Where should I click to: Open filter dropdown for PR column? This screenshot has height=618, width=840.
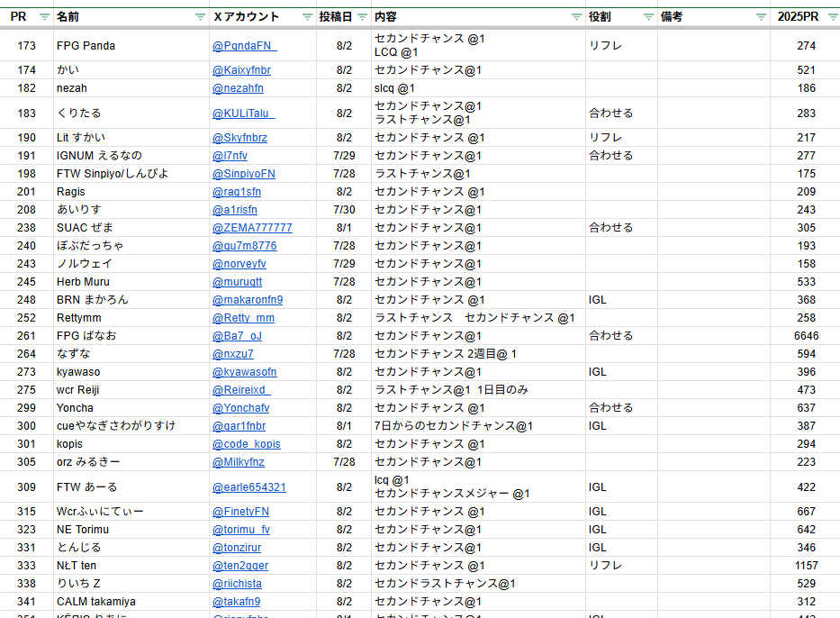click(x=44, y=17)
